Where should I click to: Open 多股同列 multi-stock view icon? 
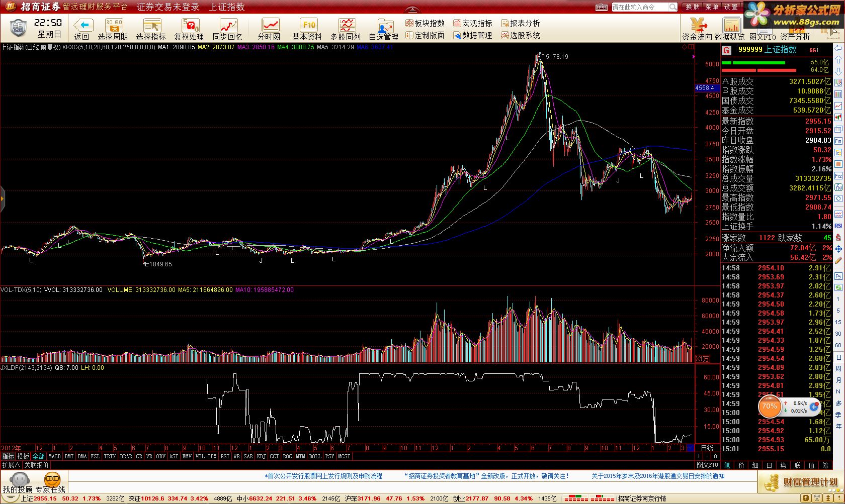[x=347, y=25]
